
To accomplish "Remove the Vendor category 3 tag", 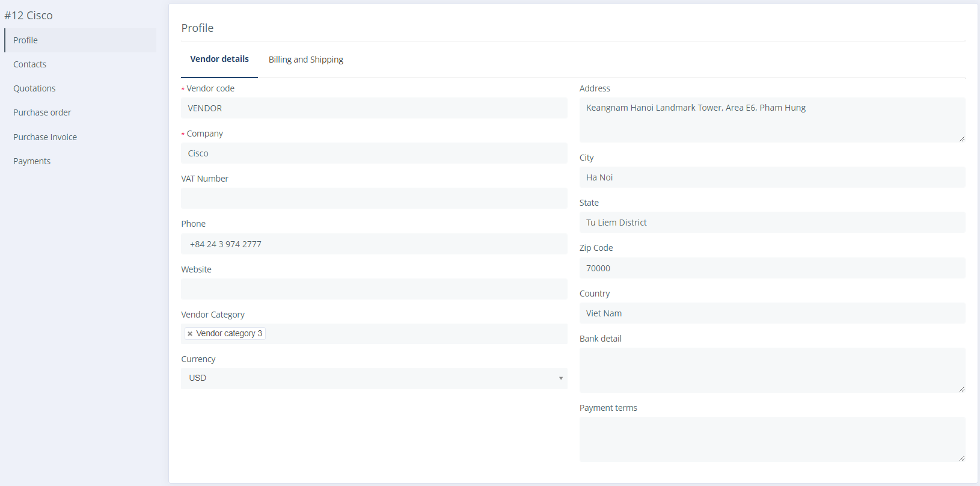I will tap(190, 334).
